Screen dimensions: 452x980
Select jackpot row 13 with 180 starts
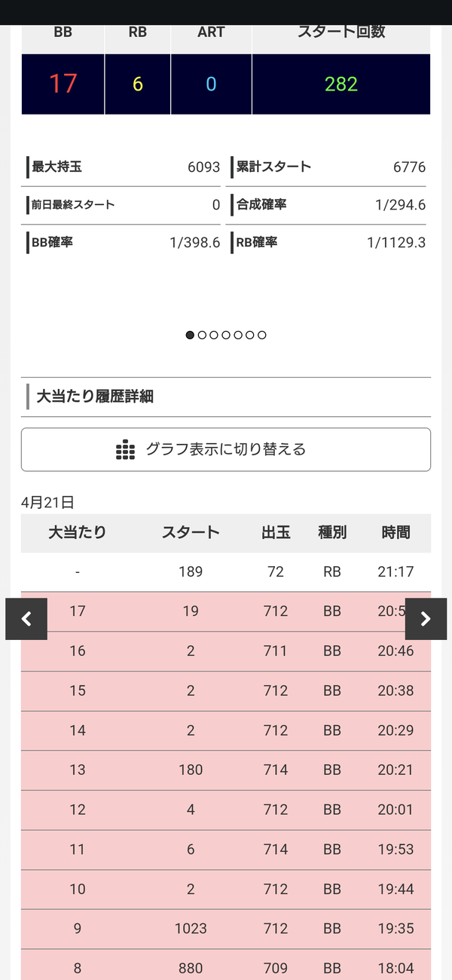[x=226, y=770]
